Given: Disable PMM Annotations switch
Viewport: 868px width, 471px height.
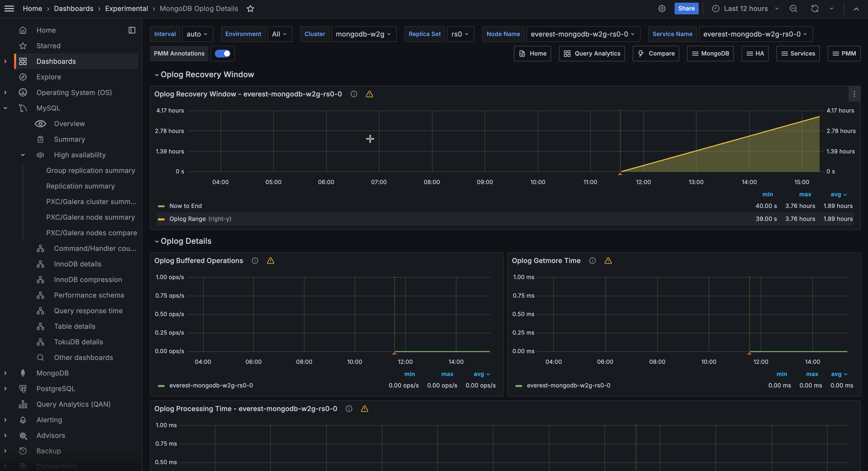Looking at the screenshot, I should point(222,54).
